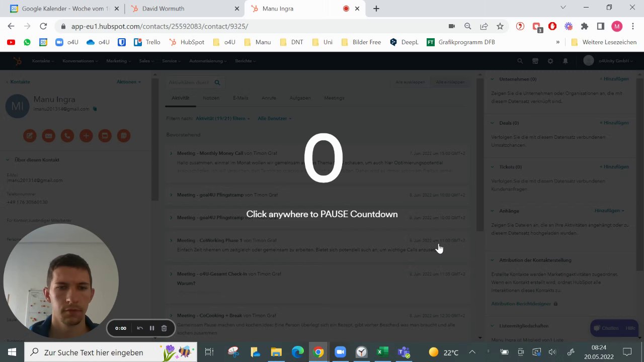The height and width of the screenshot is (362, 644).
Task: Open the HubSpot Marketplace icon
Action: point(535,61)
